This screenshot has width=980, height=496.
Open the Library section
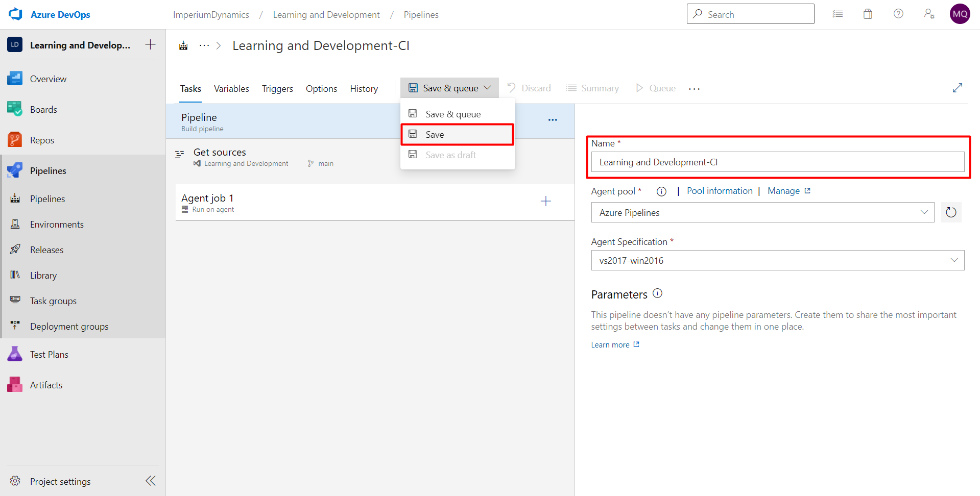44,275
